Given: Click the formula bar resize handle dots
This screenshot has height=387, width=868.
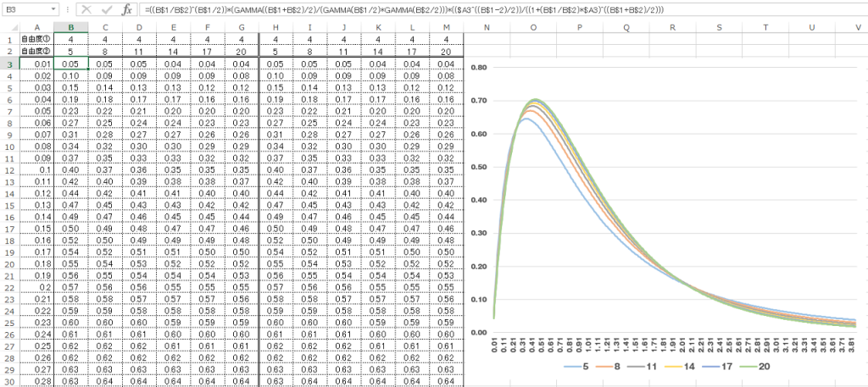Looking at the screenshot, I should (69, 9).
